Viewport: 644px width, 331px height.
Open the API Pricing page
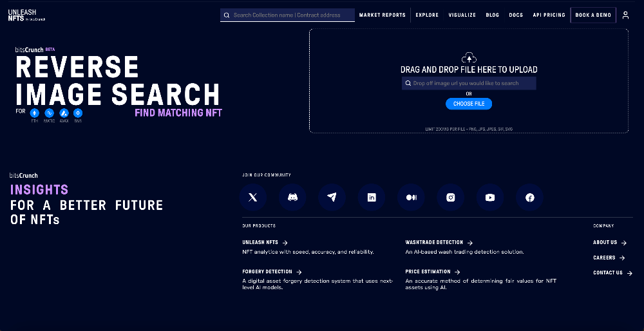[x=549, y=15]
